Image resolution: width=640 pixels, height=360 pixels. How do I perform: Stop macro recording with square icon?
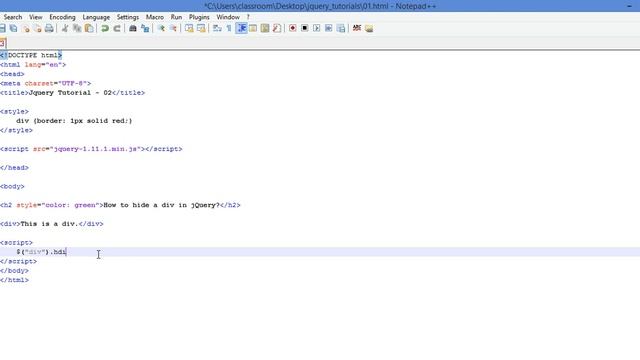click(304, 28)
